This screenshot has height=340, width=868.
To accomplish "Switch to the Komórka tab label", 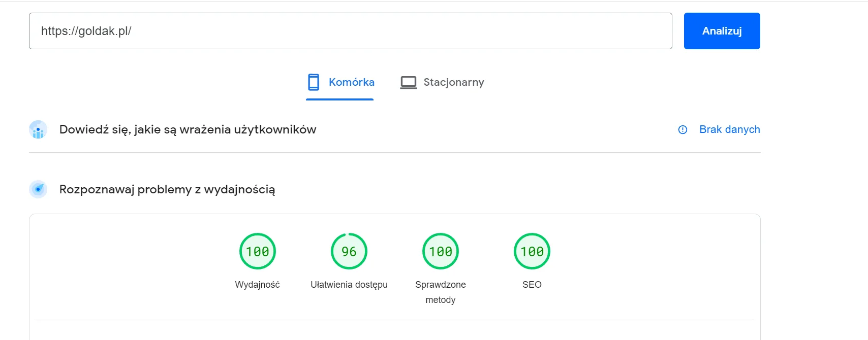I will point(351,82).
